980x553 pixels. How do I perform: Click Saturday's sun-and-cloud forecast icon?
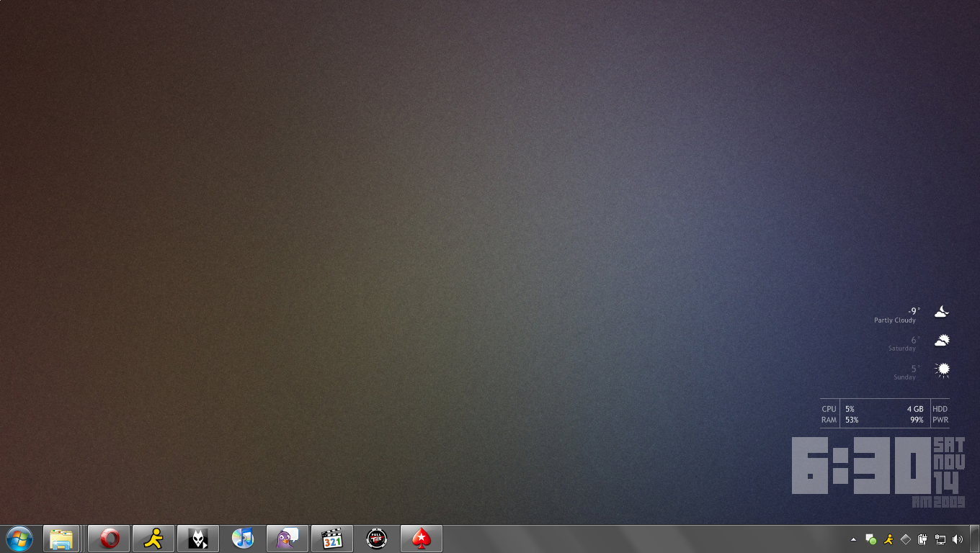(x=942, y=341)
